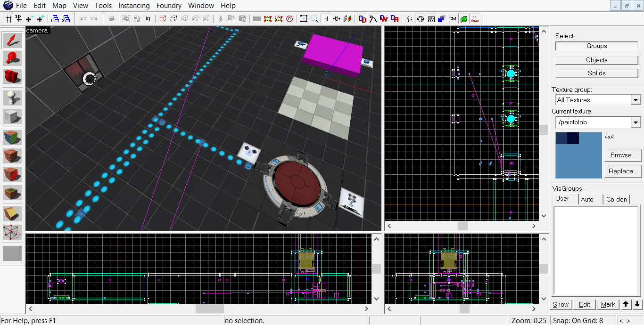Click the Undo arrow icon

[83, 19]
